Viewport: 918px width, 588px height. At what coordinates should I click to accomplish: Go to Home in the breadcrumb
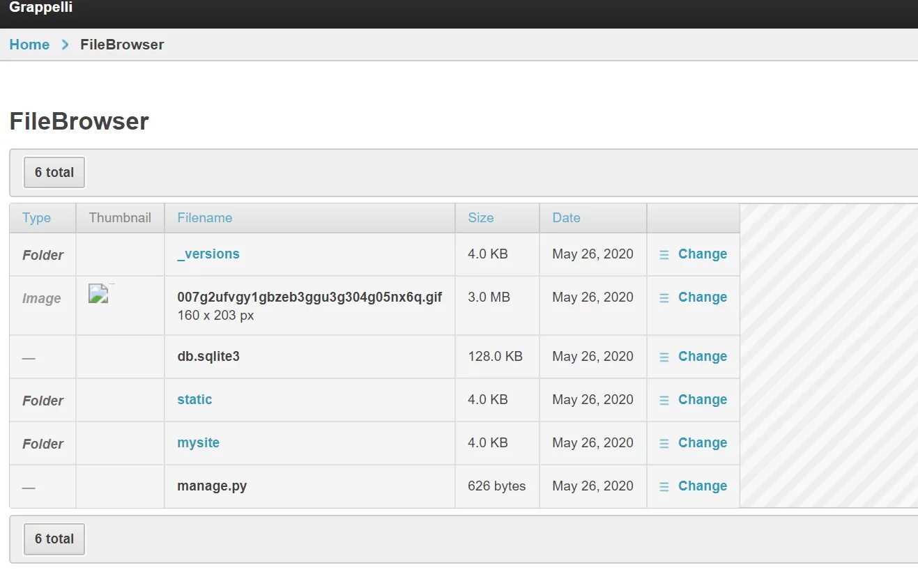[x=29, y=45]
